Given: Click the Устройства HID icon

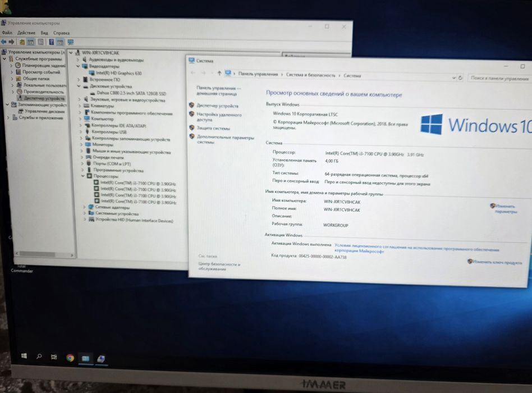Looking at the screenshot, I should click(91, 220).
